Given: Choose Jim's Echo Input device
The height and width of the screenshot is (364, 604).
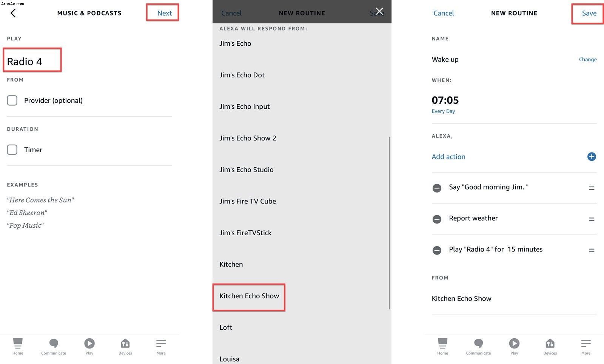Looking at the screenshot, I should pos(245,106).
